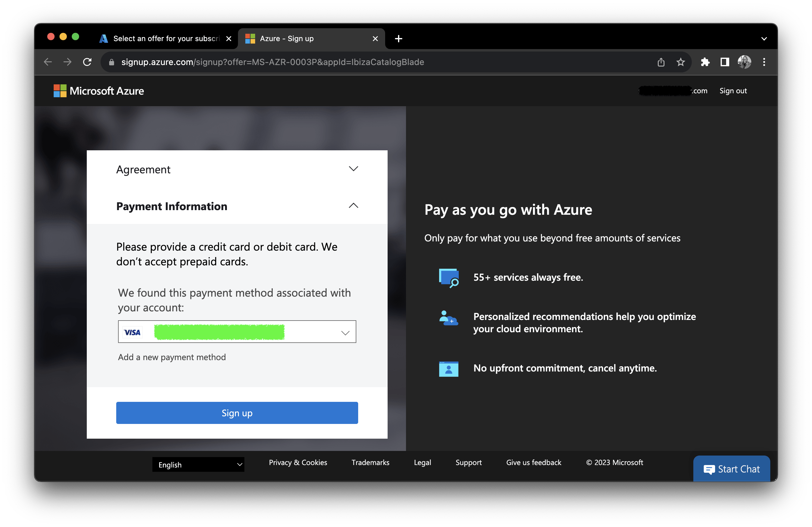The image size is (812, 527).
Task: Click the 55+ services always free icon
Action: point(448,278)
